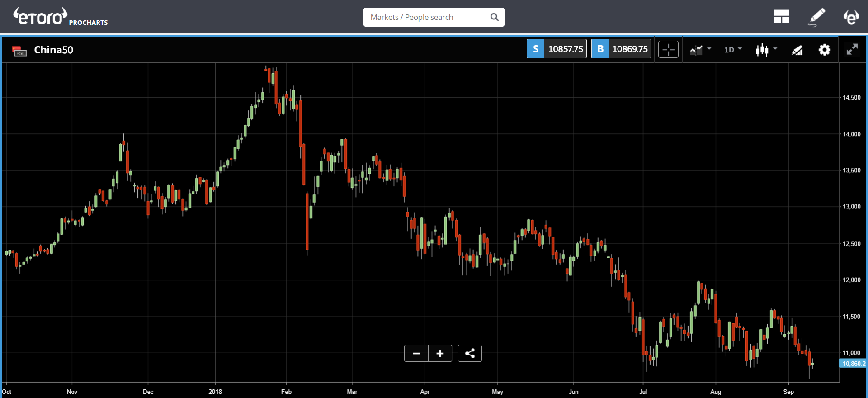Click the Dec date axis label
Screen dimensions: 868x398
(148, 392)
